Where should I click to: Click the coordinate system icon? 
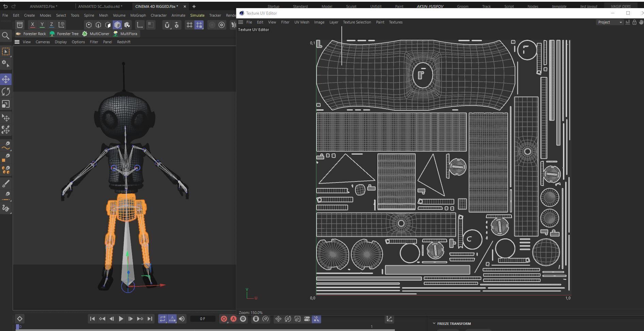tap(62, 25)
